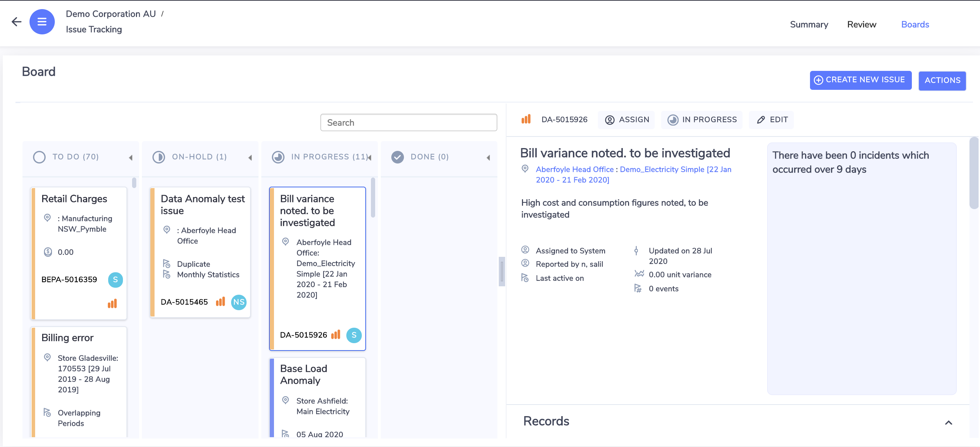Screen dimensions: 980x447
Task: Click flag icon next to Overlapping Periods
Action: point(47,412)
